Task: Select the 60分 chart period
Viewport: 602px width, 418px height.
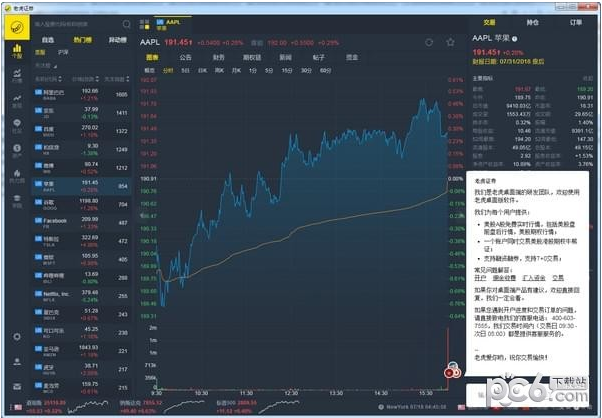Action: point(325,71)
